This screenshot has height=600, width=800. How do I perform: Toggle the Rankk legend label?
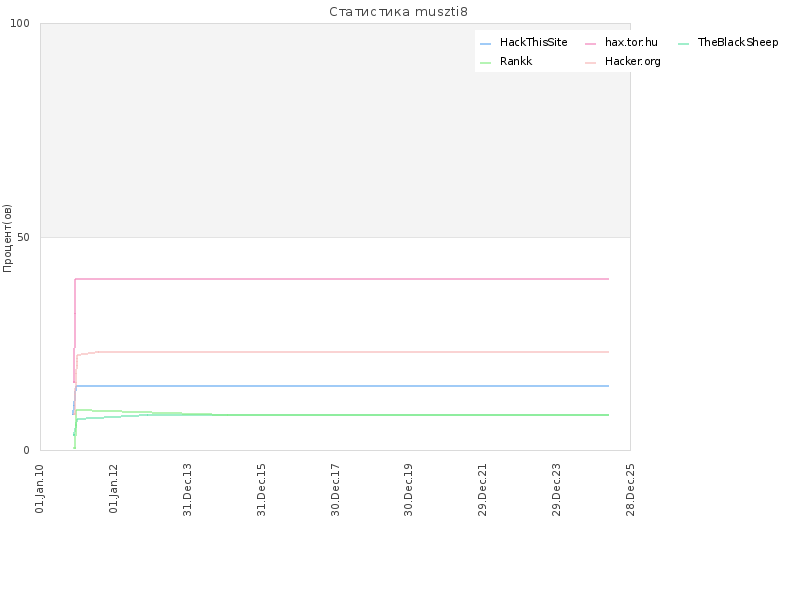click(x=516, y=61)
